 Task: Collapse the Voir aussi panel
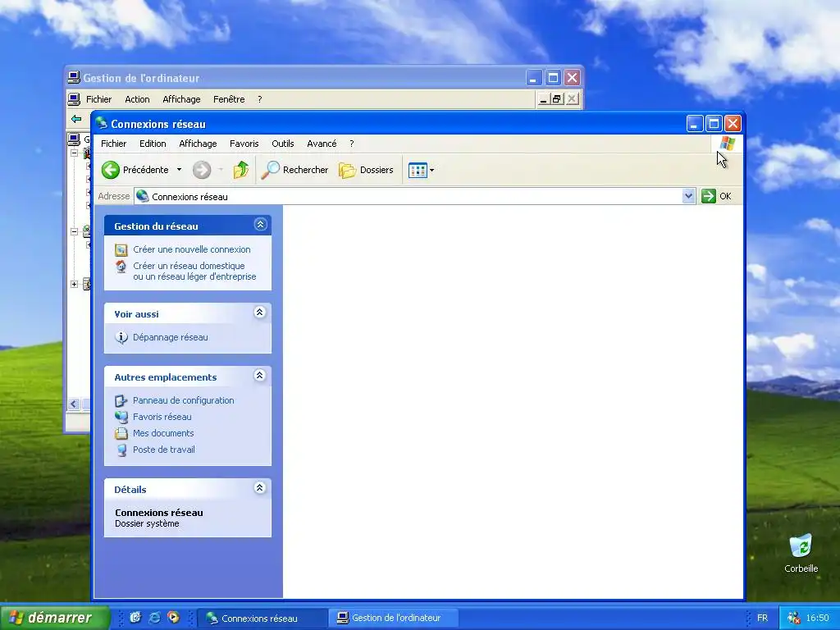pyautogui.click(x=260, y=313)
